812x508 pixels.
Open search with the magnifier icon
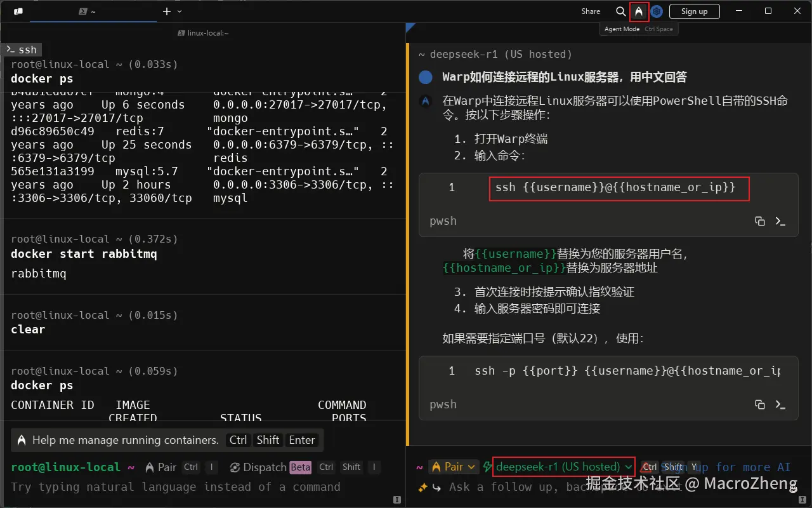620,11
